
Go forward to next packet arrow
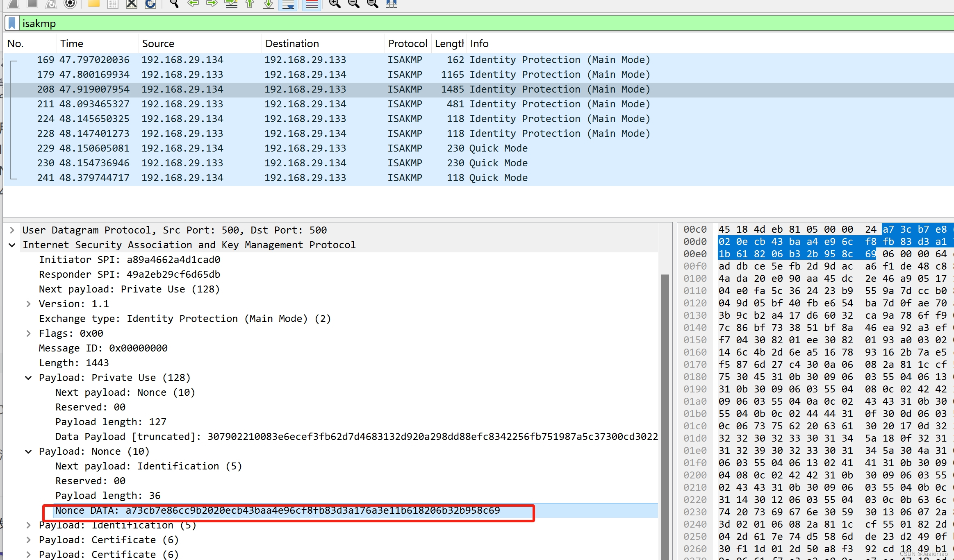tap(212, 4)
